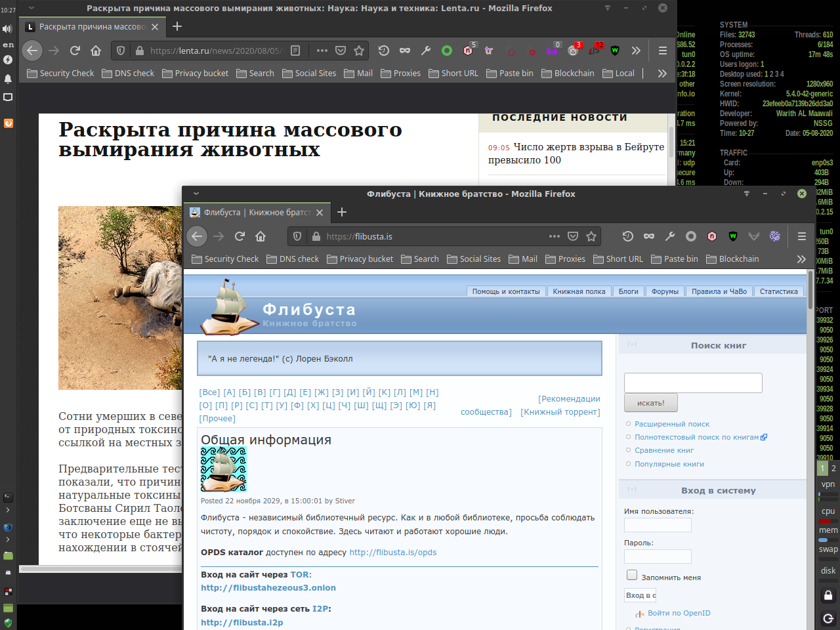Screen dimensions: 840x630
Task: Open 'Популярные книги' link
Action: pyautogui.click(x=669, y=464)
